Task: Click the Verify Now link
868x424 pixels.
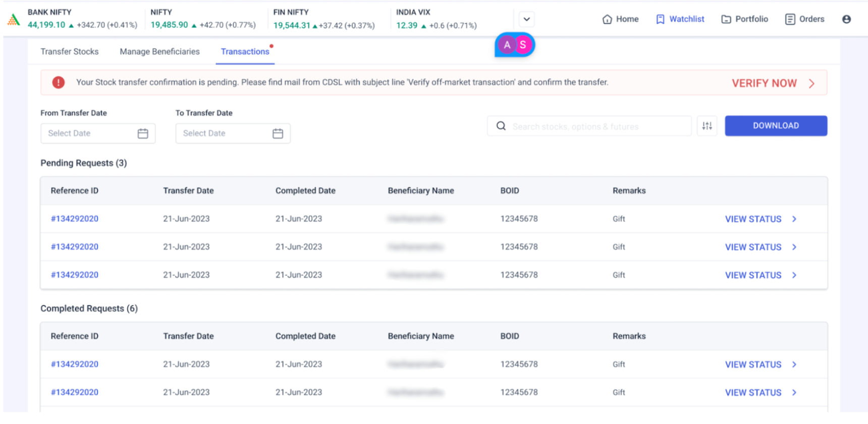Action: [x=764, y=83]
